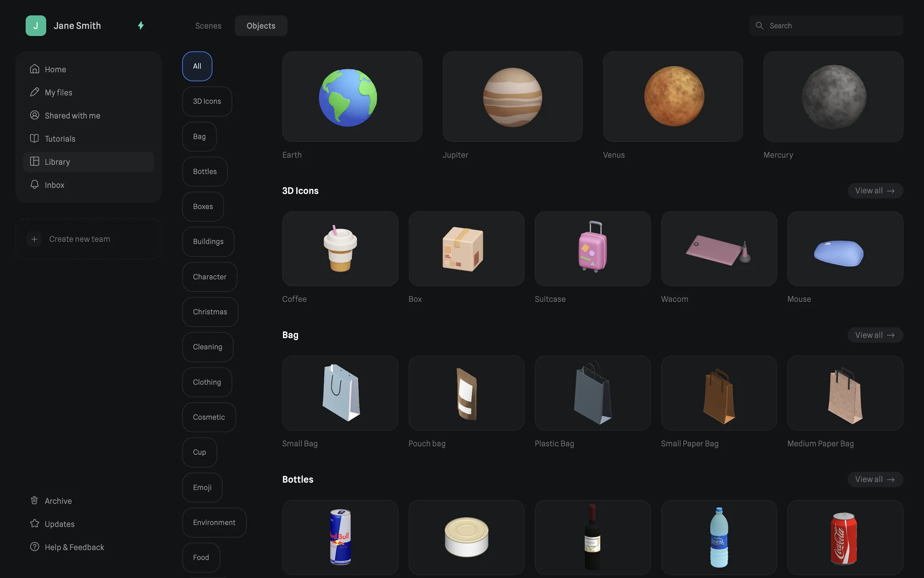Screen dimensions: 924x578
Task: Expand the Bottles section View all
Action: 874,479
